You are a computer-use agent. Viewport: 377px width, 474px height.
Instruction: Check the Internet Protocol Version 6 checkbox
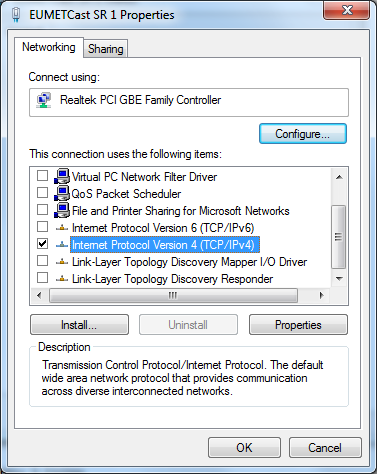pyautogui.click(x=42, y=227)
